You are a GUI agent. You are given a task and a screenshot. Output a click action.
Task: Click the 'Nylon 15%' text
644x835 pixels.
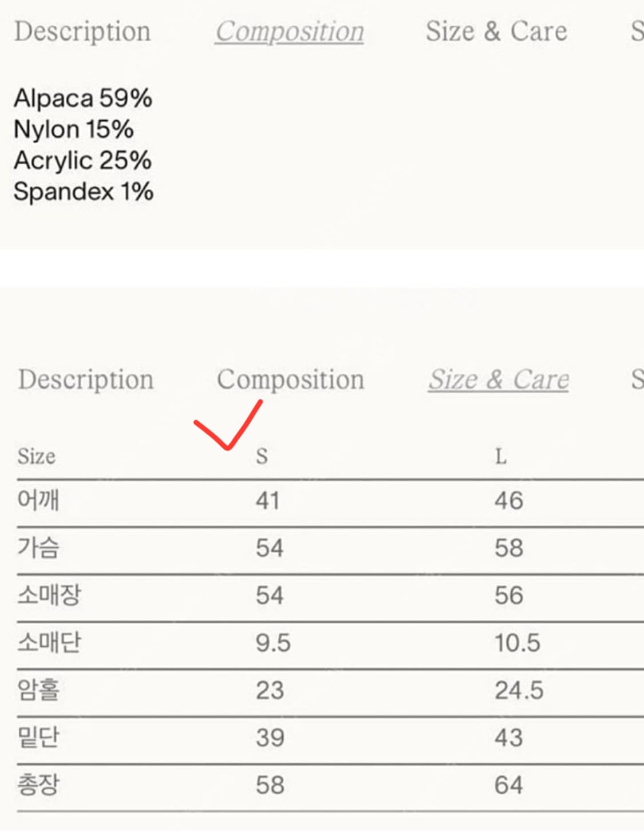pos(74,129)
